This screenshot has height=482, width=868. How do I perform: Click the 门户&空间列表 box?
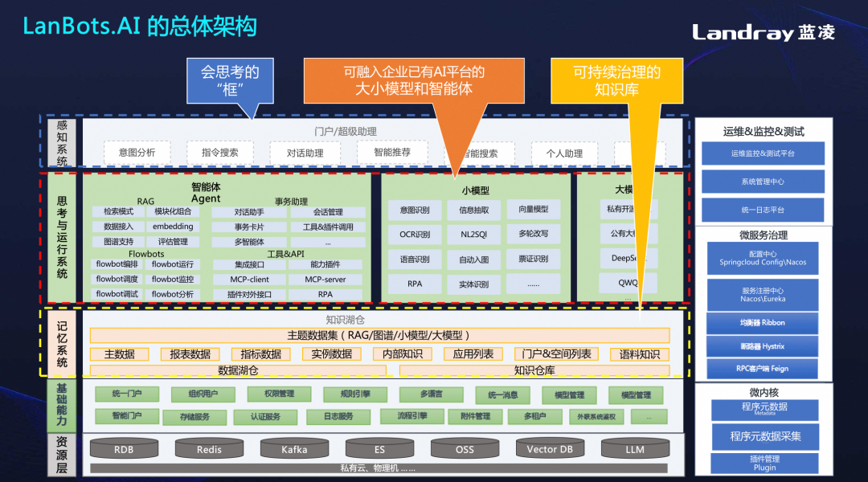[x=556, y=354]
